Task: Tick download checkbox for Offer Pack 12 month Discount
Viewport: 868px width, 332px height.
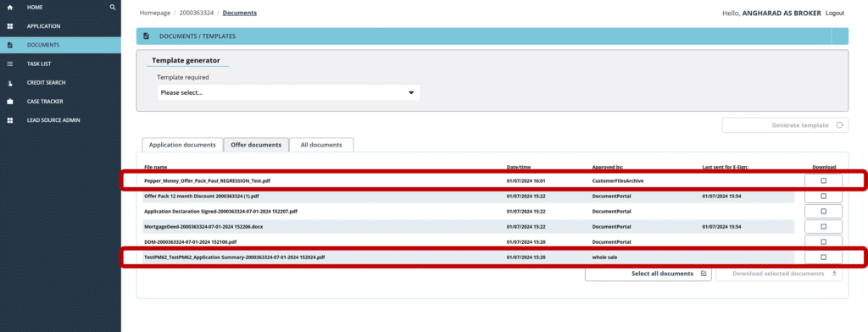Action: pyautogui.click(x=823, y=196)
